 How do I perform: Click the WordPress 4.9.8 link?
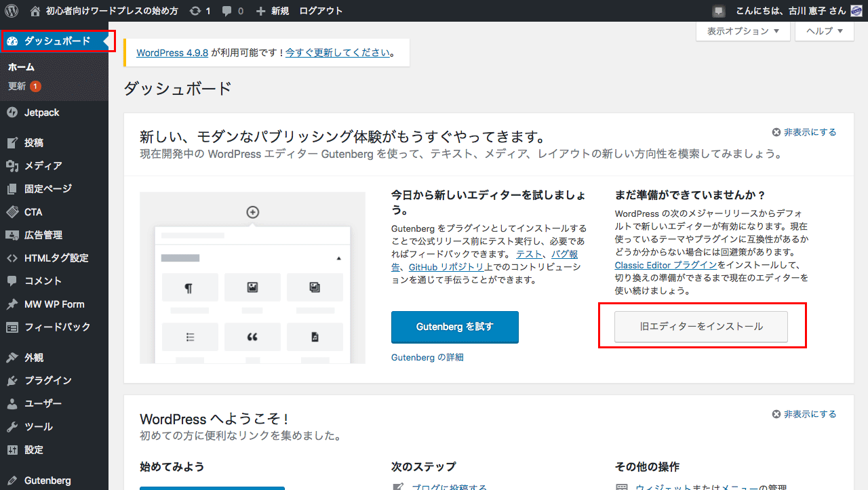pos(172,52)
